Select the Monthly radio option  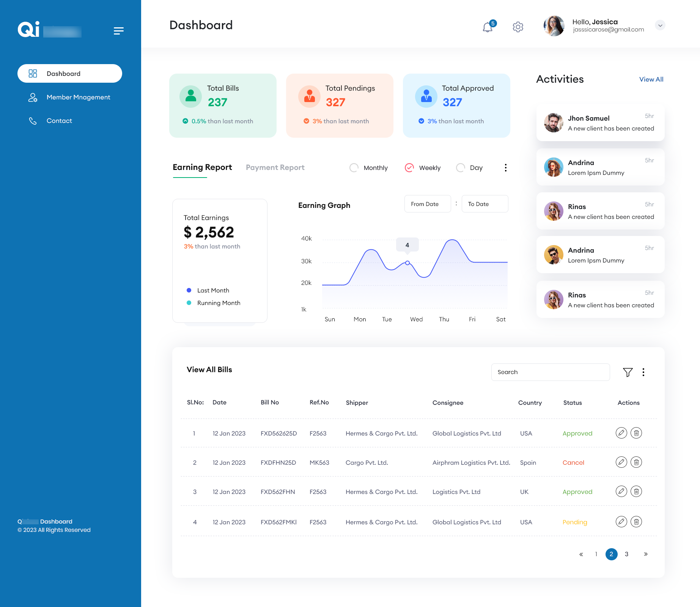click(354, 168)
